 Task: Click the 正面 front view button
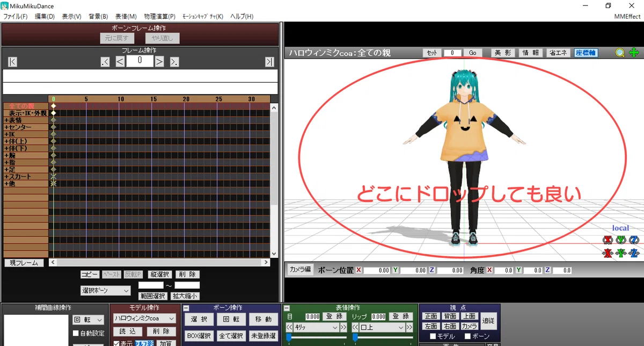tap(431, 316)
